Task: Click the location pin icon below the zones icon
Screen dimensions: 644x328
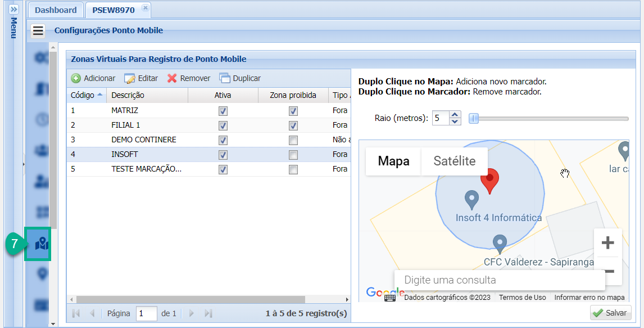Action: (37, 273)
